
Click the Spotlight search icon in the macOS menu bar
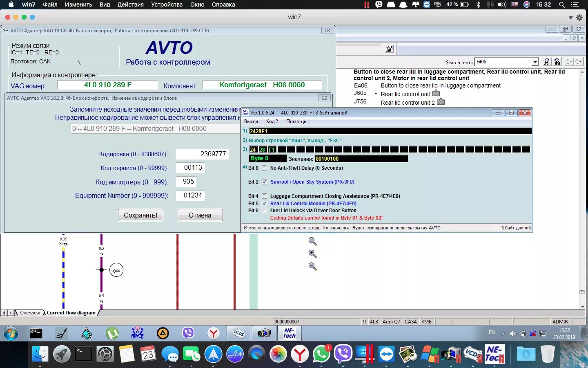(x=562, y=4)
